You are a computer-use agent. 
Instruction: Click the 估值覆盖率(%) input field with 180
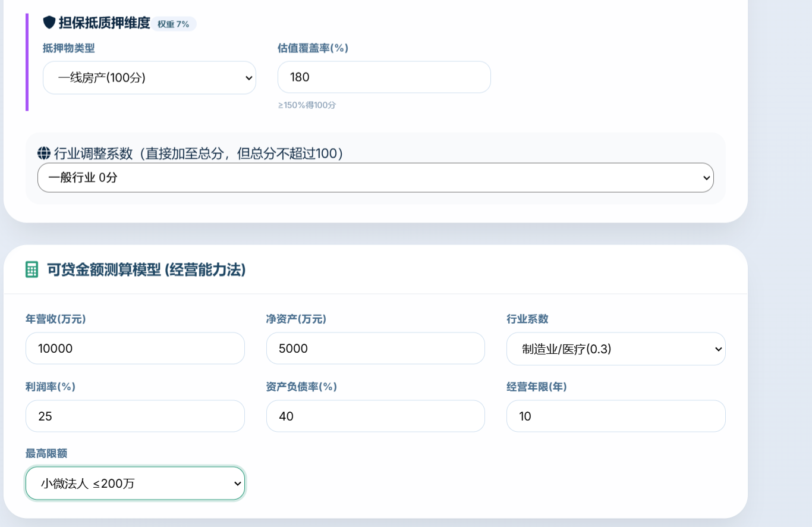pyautogui.click(x=384, y=77)
